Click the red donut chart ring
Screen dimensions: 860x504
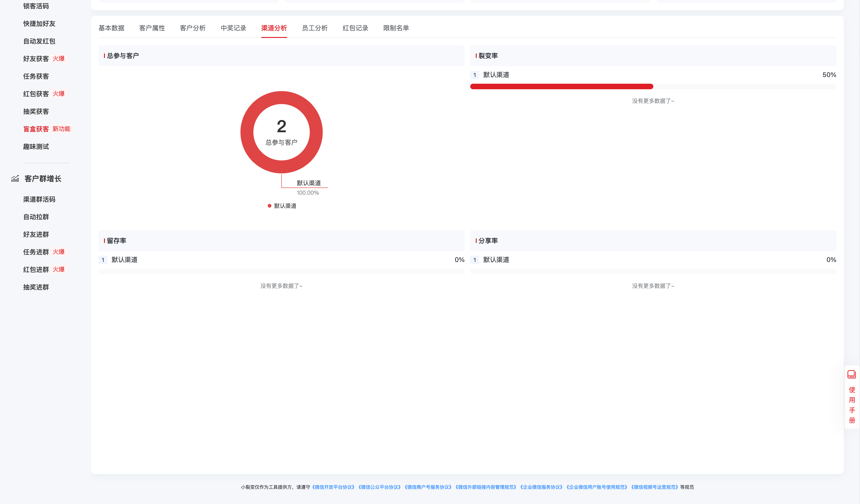(x=247, y=132)
